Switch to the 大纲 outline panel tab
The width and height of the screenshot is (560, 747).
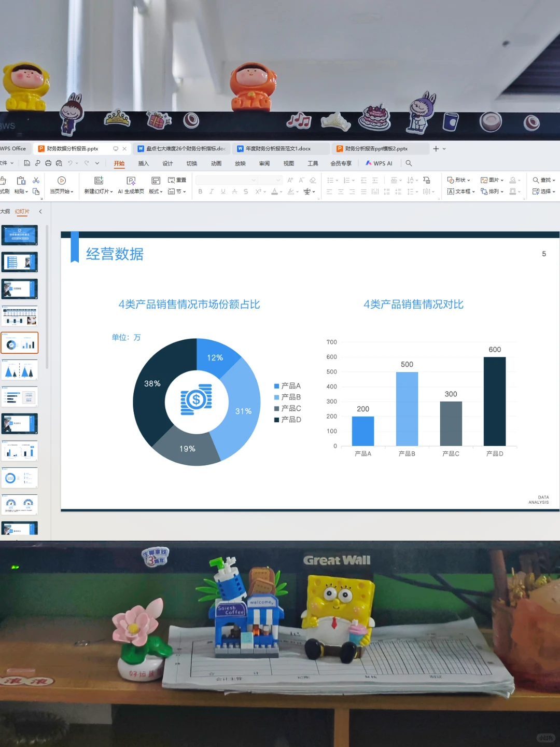(5, 211)
